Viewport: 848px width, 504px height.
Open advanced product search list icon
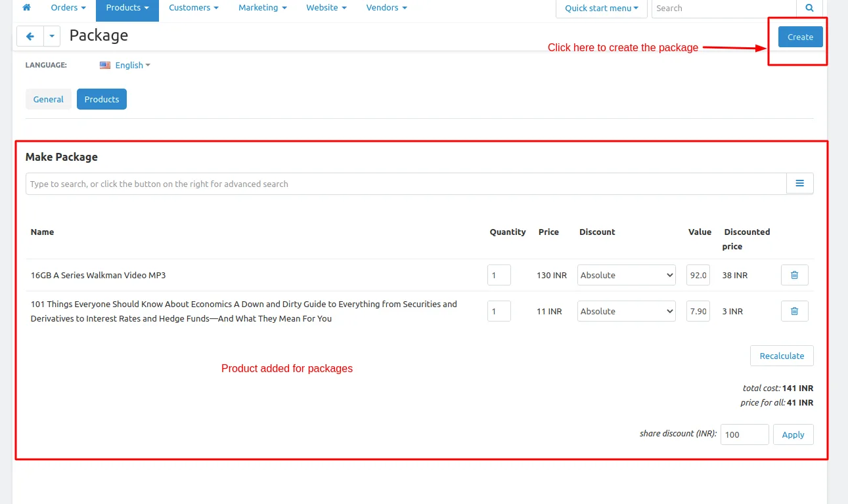click(x=799, y=184)
